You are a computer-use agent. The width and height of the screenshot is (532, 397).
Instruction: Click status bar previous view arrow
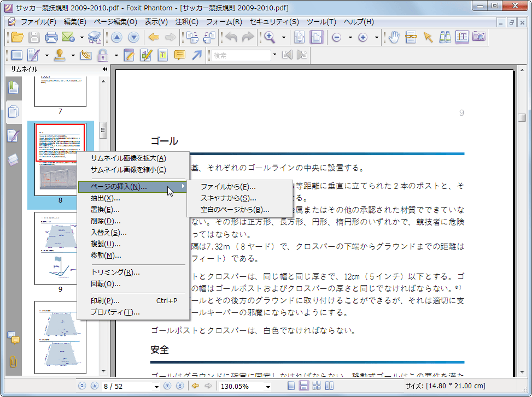click(x=195, y=386)
